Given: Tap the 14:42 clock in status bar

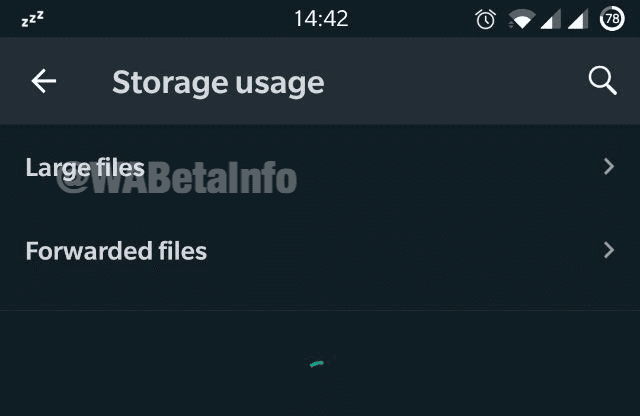Looking at the screenshot, I should point(321,19).
